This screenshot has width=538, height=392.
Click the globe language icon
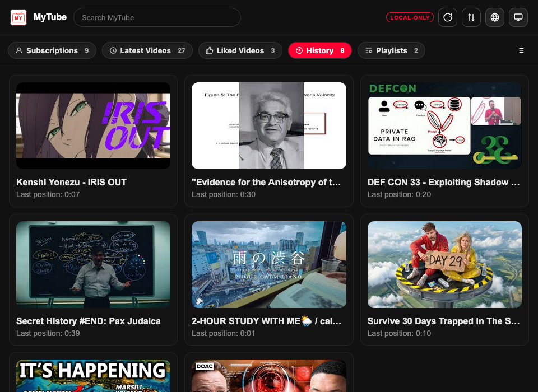pyautogui.click(x=494, y=17)
